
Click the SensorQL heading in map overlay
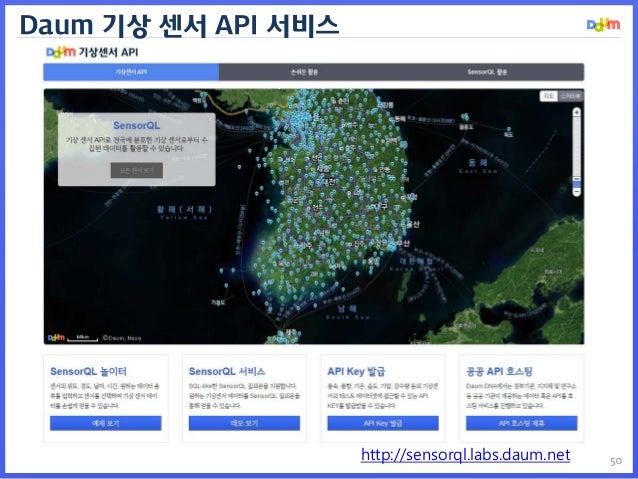coord(137,125)
